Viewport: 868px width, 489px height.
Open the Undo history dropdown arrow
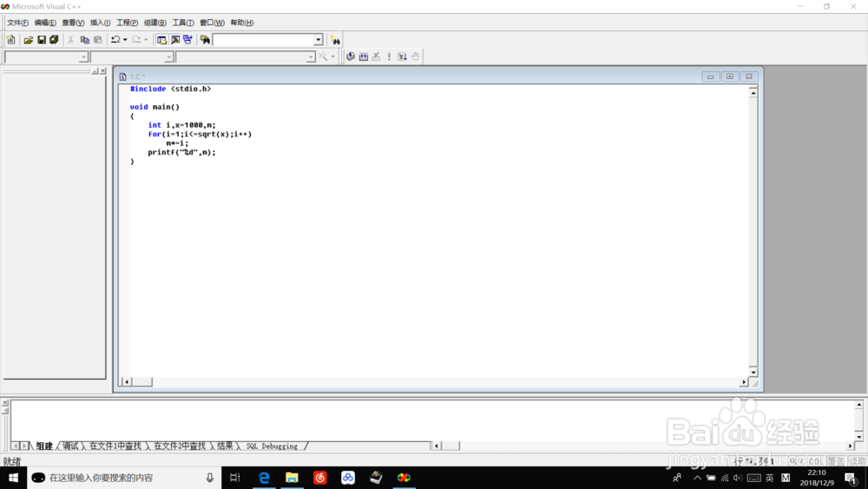125,40
